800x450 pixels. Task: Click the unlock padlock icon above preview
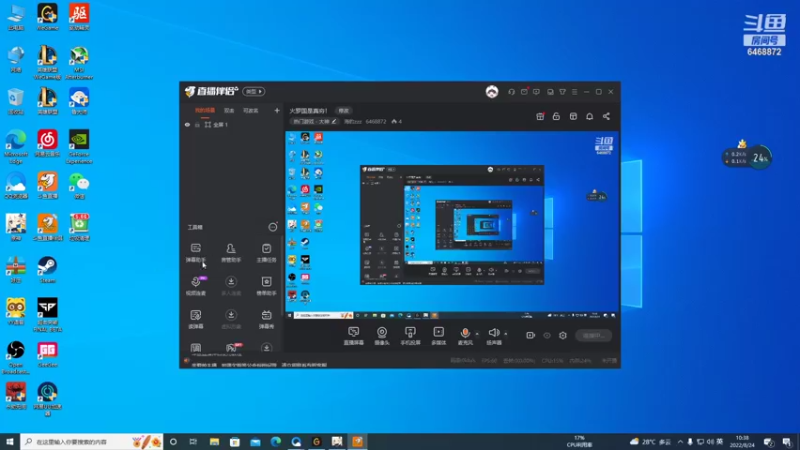pos(556,116)
